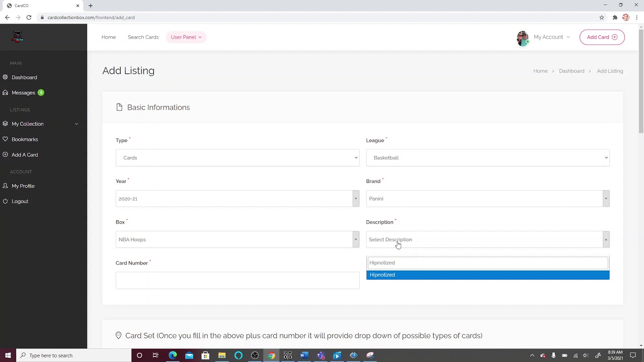The image size is (644, 362).
Task: Select Add A Card sidebar item
Action: (25, 155)
